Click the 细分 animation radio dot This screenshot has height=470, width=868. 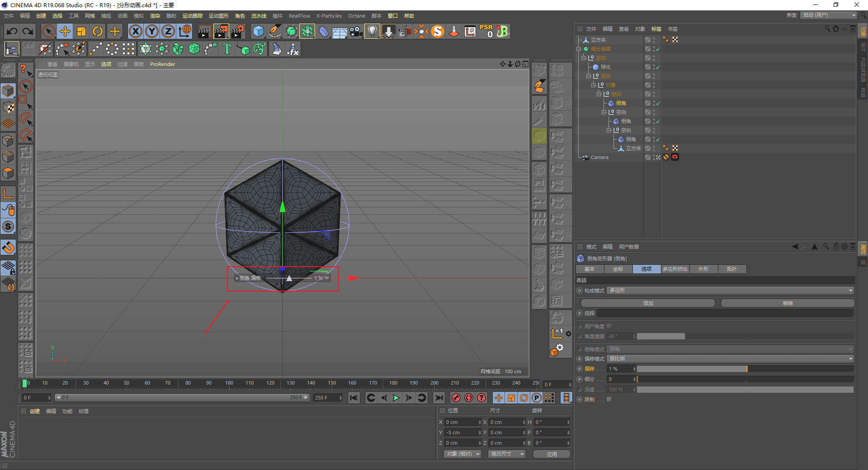580,379
